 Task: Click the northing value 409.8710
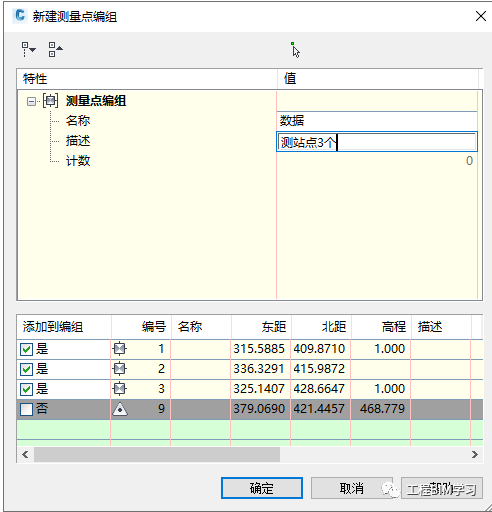tap(319, 349)
